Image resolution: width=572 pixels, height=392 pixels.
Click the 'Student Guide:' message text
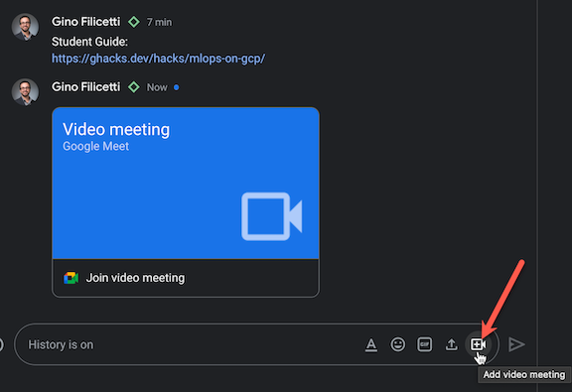coord(89,42)
